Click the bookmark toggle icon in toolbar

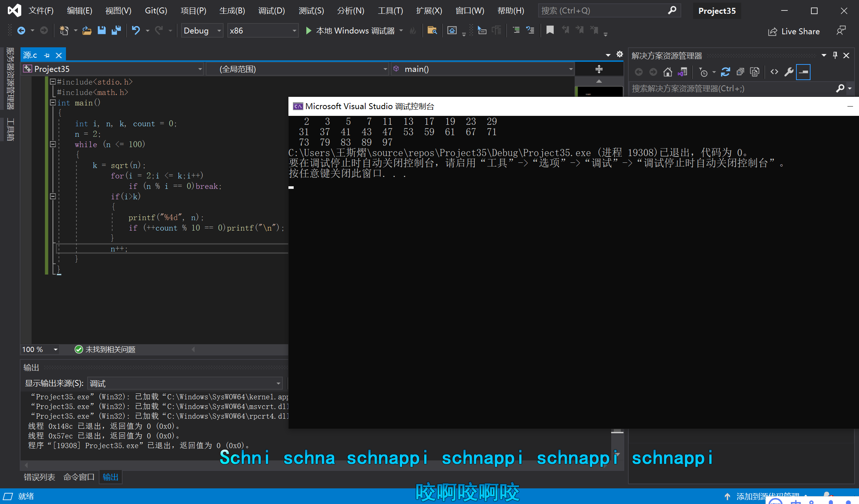(x=550, y=30)
